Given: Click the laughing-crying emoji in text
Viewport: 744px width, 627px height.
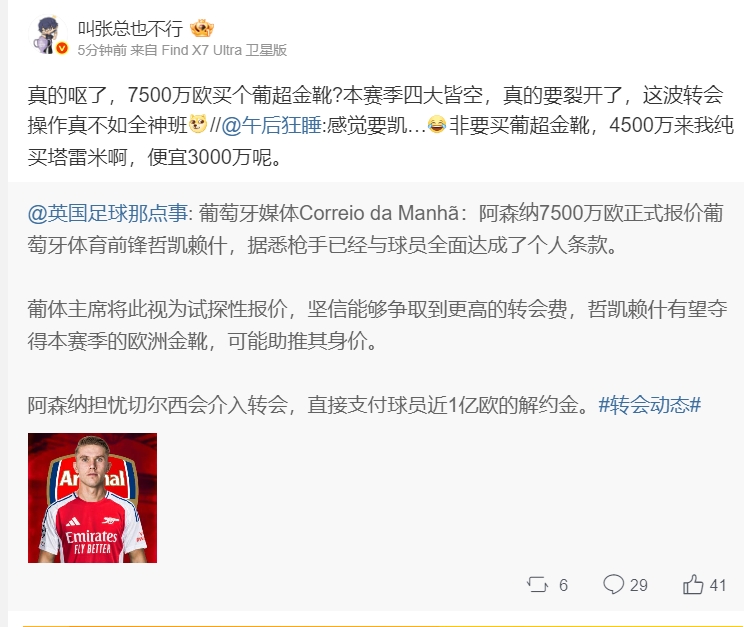Looking at the screenshot, I should 437,125.
